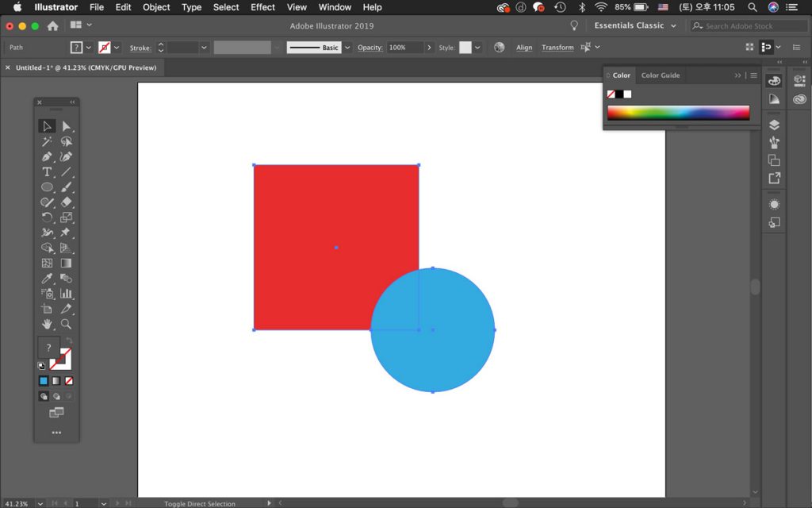Select the Magic Wand tool
The height and width of the screenshot is (508, 812).
[x=47, y=141]
